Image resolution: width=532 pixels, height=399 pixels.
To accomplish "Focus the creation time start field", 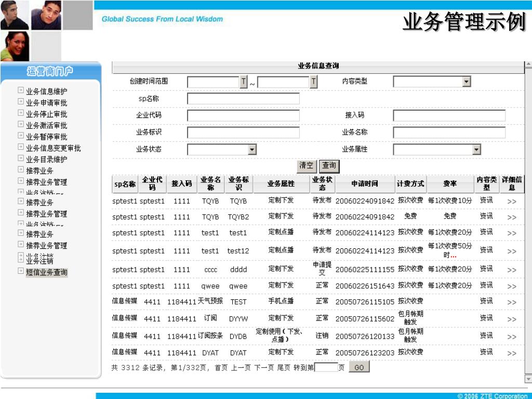I will click(214, 82).
